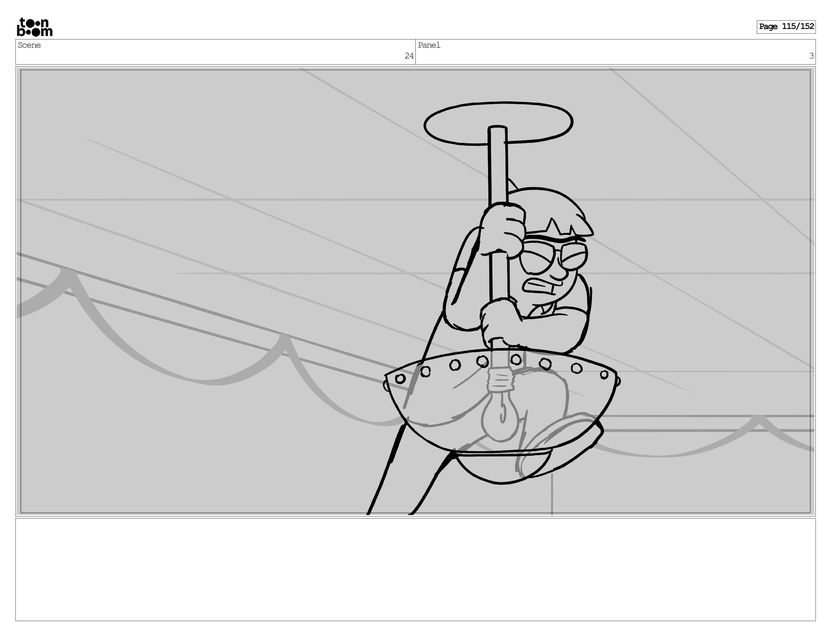
Task: Click the empty notes box below the panel
Action: (x=415, y=569)
